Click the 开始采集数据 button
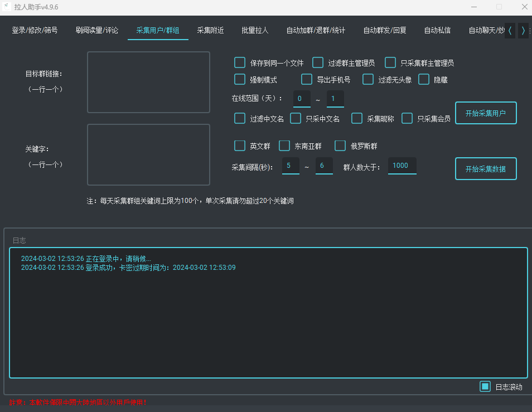Screen dimensions: 532x412 click(x=486, y=168)
